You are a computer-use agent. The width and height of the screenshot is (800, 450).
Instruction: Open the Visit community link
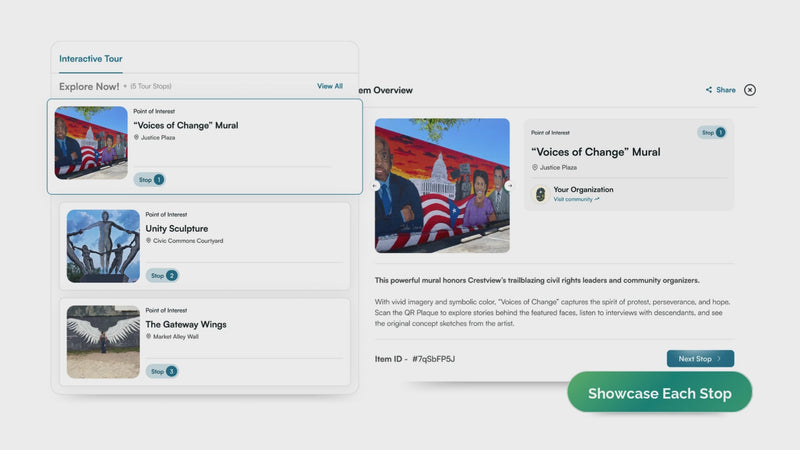tap(576, 199)
